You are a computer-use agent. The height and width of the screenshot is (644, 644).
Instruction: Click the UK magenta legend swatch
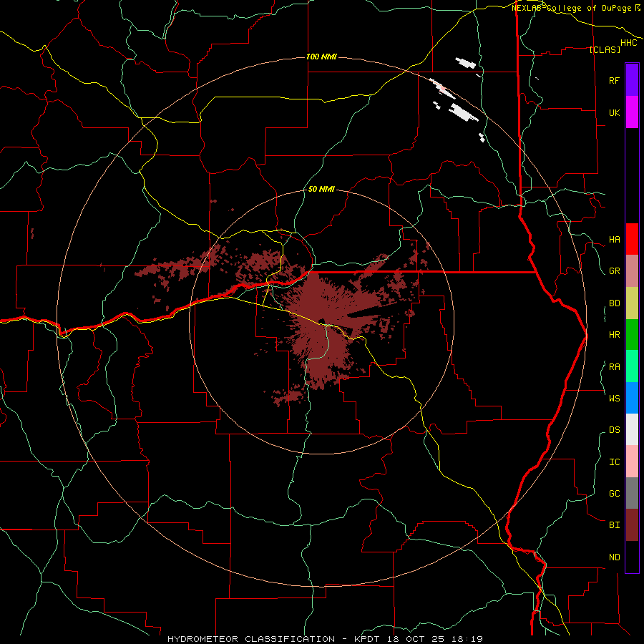click(x=632, y=112)
